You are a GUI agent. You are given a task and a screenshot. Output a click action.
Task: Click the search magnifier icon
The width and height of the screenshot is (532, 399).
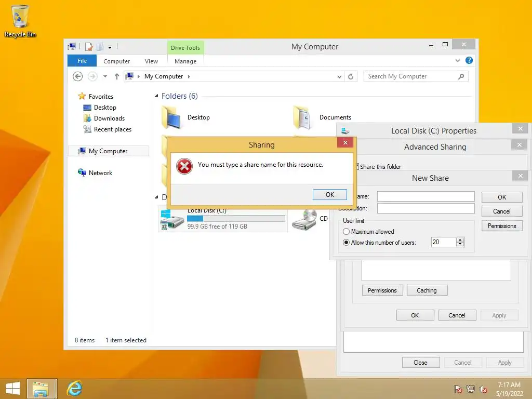point(461,76)
